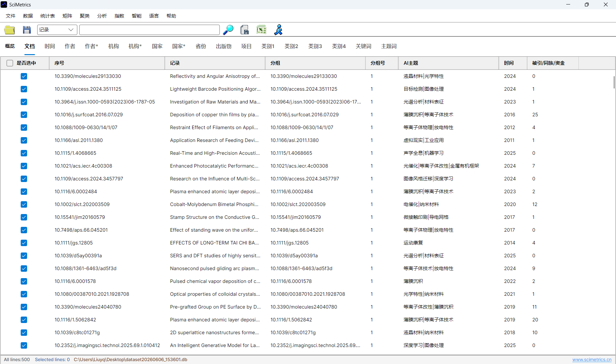Uncheck row 10.1002/slct.202003509

[24, 204]
